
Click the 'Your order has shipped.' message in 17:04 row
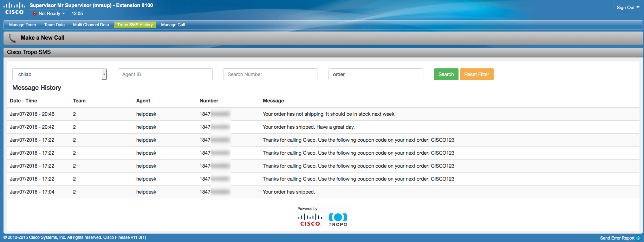point(289,192)
